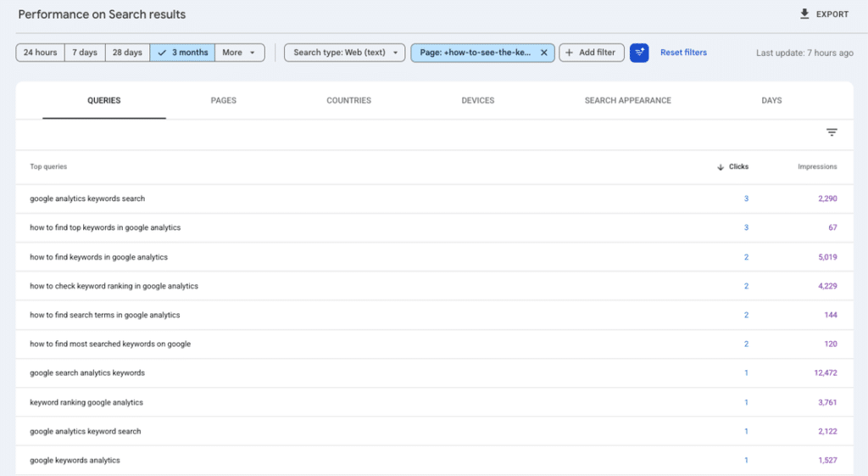Select query 'how to check keyword ranking in google analytics'
This screenshot has height=476, width=868.
click(x=114, y=286)
